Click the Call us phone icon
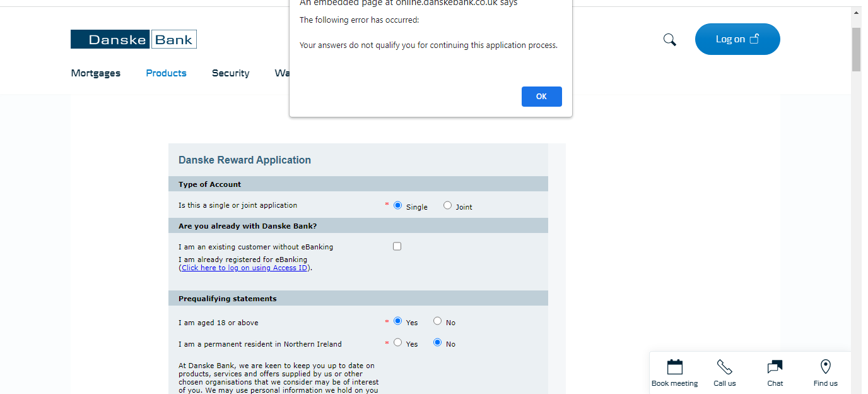868x394 pixels. point(725,367)
